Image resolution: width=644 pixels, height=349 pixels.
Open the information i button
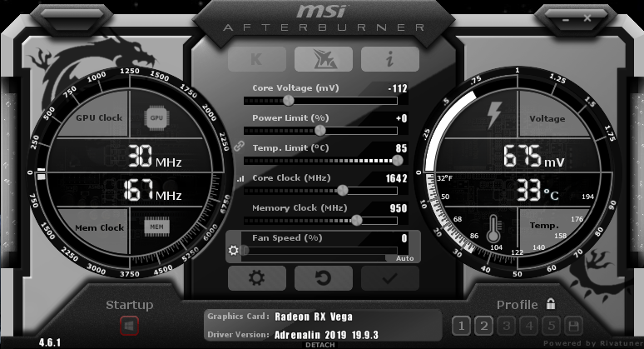click(x=390, y=59)
